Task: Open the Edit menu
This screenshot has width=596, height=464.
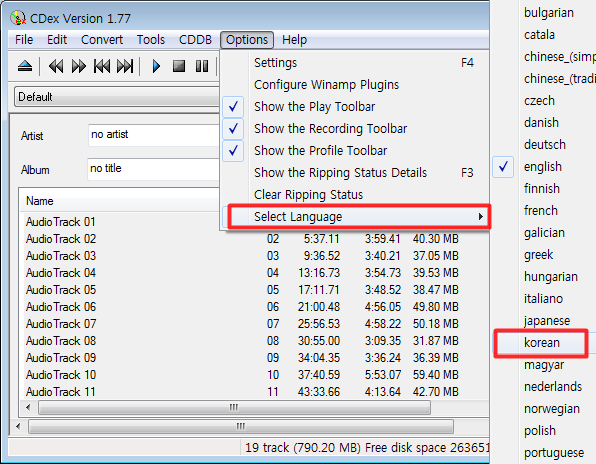Action: click(x=57, y=40)
